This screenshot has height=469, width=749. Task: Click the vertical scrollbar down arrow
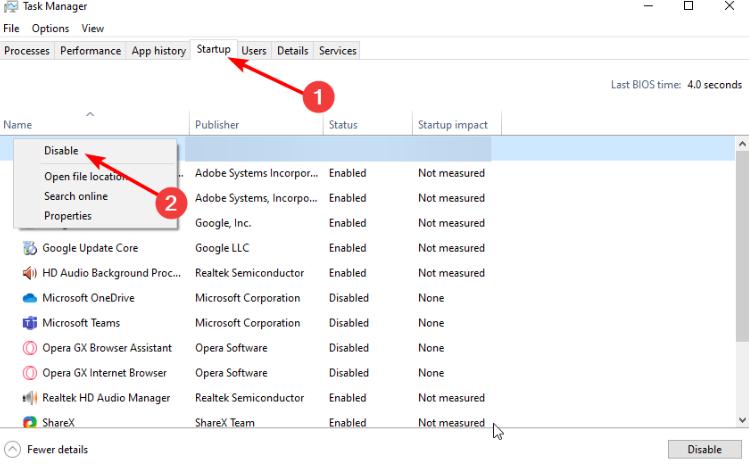742,421
